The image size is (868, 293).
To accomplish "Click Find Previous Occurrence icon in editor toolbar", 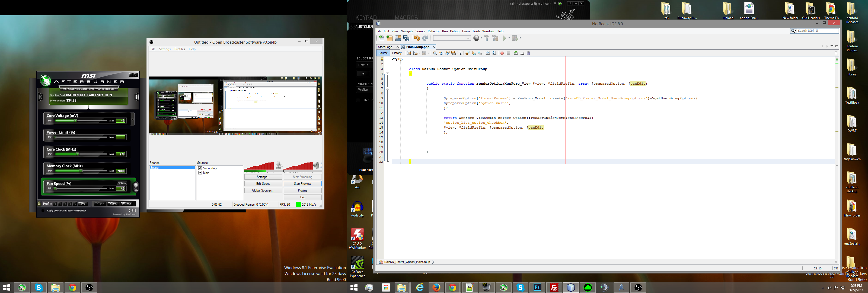I will point(441,53).
